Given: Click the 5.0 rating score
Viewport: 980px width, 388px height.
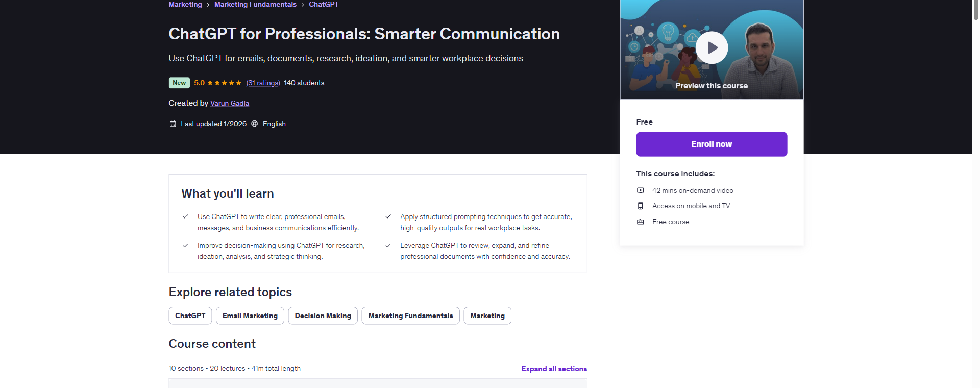Looking at the screenshot, I should pos(199,83).
